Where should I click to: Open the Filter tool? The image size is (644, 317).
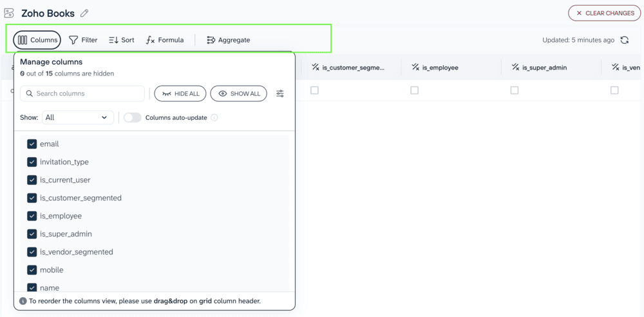[x=83, y=40]
